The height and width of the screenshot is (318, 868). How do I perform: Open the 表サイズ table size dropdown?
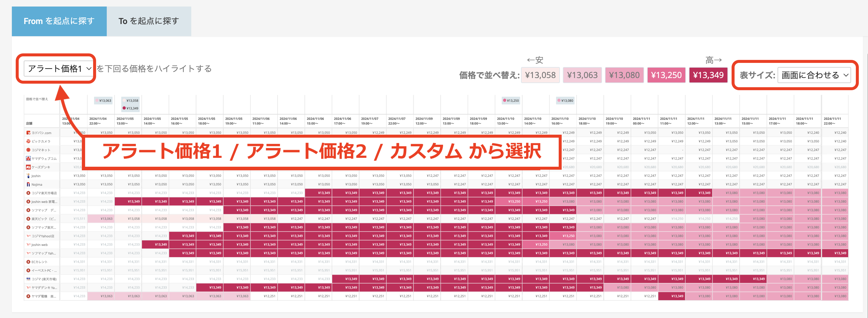coord(814,75)
